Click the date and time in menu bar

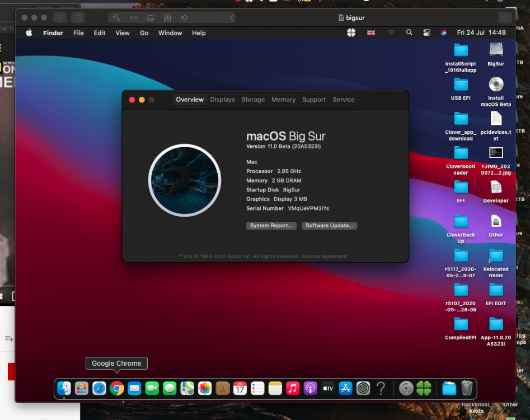(x=481, y=32)
